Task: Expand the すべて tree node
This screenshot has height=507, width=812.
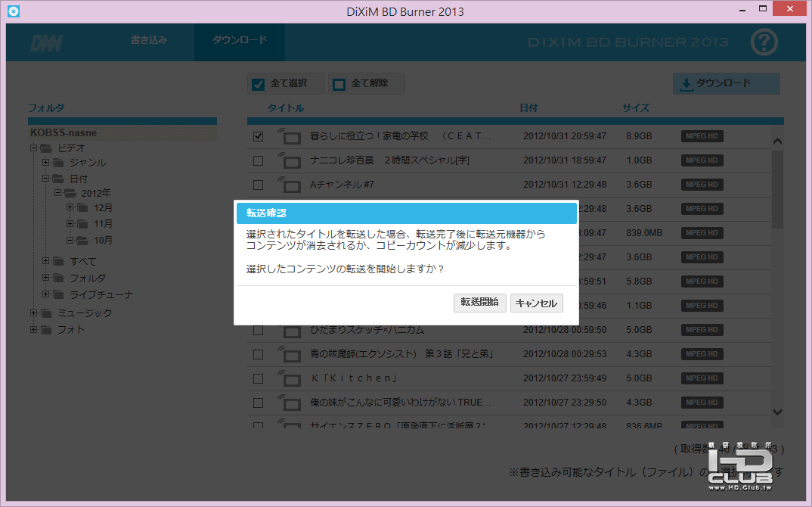Action: pyautogui.click(x=45, y=261)
